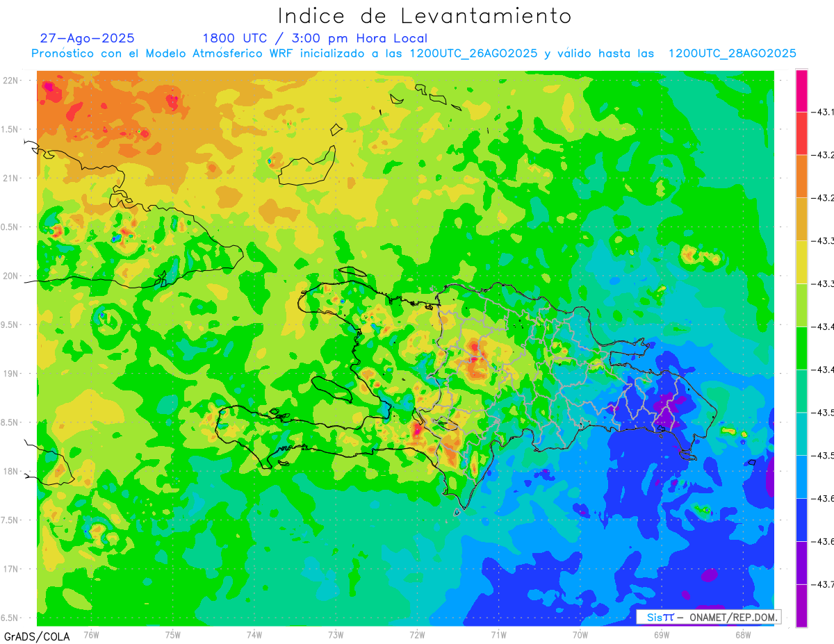Click the '71W' longitude label
Image resolution: width=834 pixels, height=644 pixels.
point(498,635)
